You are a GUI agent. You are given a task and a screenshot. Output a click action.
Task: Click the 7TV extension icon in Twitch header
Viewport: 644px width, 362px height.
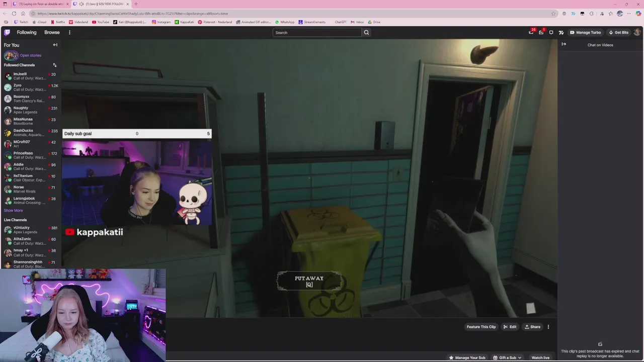click(561, 32)
